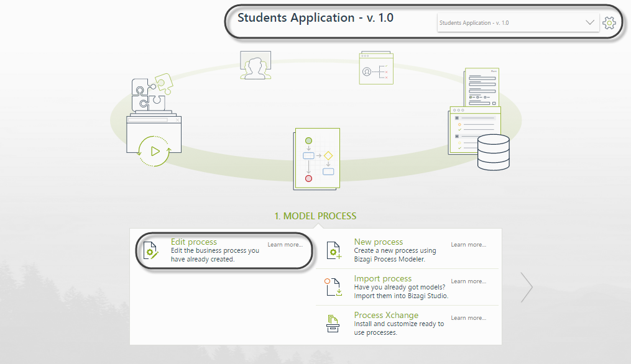The height and width of the screenshot is (364, 631).
Task: Click the Process Xchange icon
Action: pyautogui.click(x=333, y=324)
